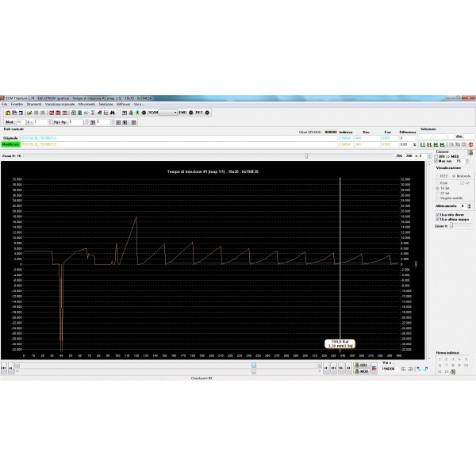Select the 16 bit radio button
476x476 pixels.
click(x=437, y=188)
